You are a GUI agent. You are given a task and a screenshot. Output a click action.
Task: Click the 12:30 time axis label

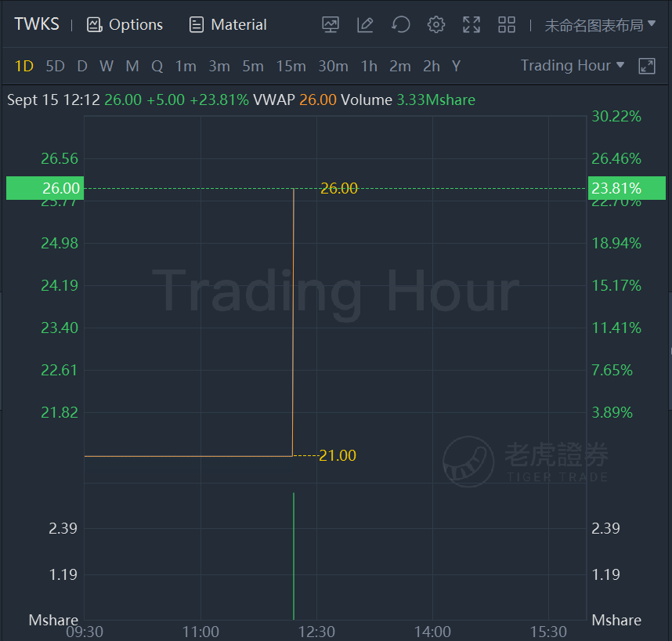click(316, 632)
